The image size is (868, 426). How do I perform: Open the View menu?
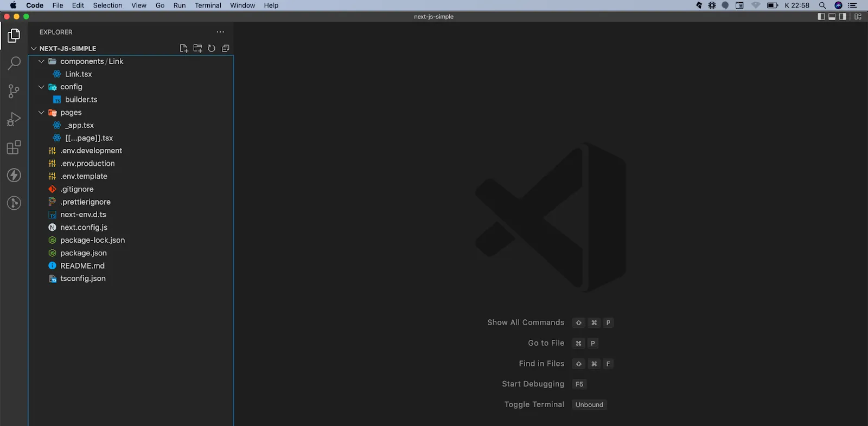coord(139,5)
